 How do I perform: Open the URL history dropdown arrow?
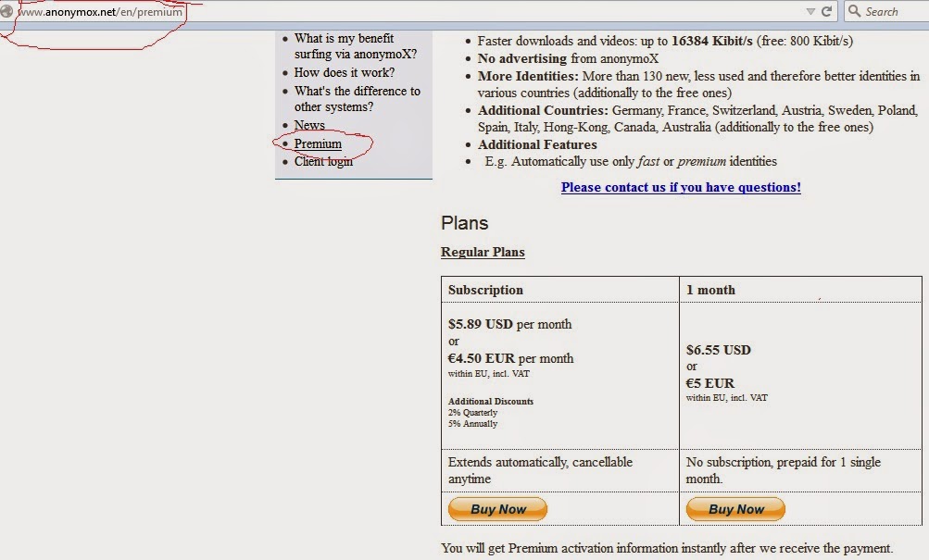[x=810, y=12]
